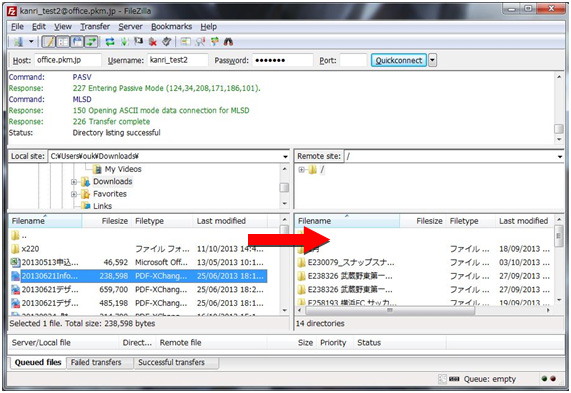Toggle the message log display
The width and height of the screenshot is (571, 393).
[x=49, y=42]
